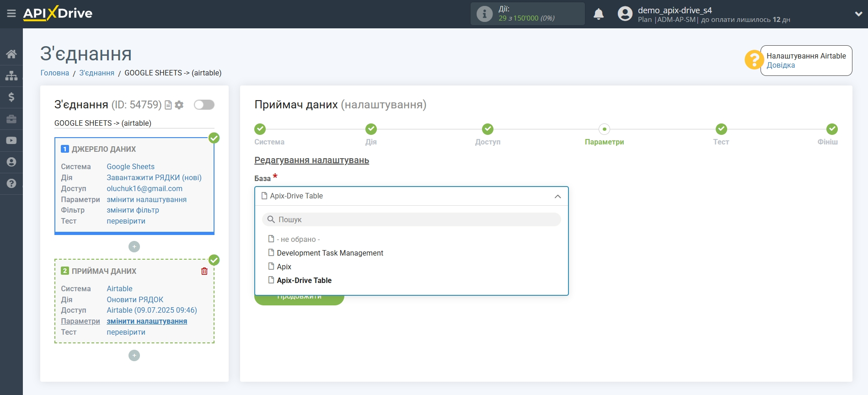This screenshot has width=868, height=395.
Task: Open Airtable (09.07.2025 09:46) access link
Action: (x=152, y=310)
